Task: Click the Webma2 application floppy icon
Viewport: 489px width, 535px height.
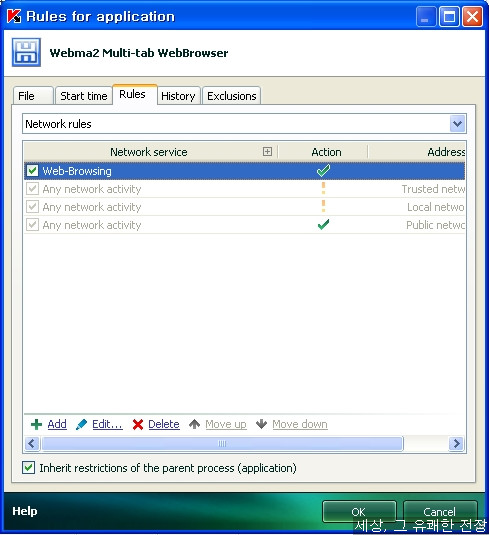Action: (x=26, y=53)
